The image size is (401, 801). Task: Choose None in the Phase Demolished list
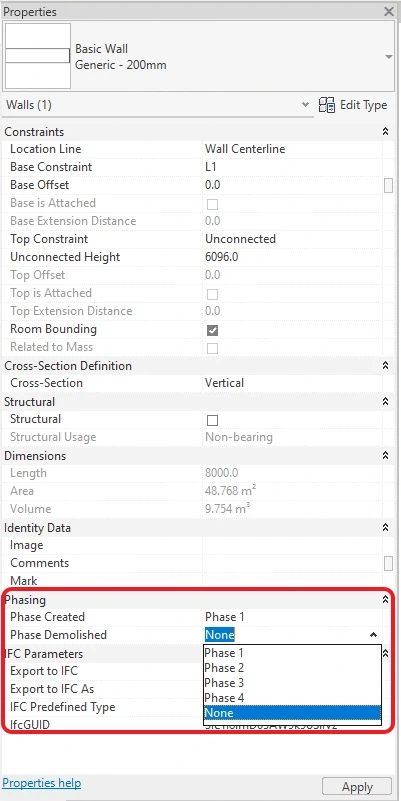pyautogui.click(x=292, y=713)
